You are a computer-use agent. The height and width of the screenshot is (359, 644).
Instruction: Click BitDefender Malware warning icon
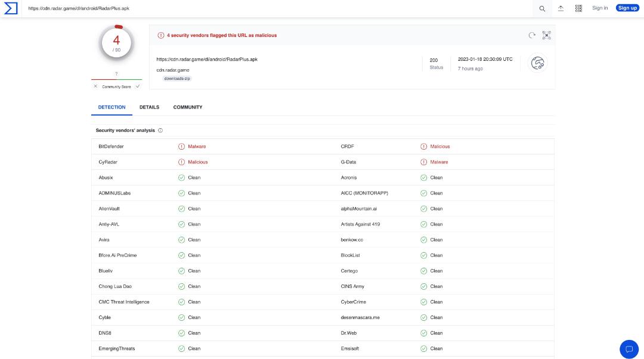(x=181, y=147)
